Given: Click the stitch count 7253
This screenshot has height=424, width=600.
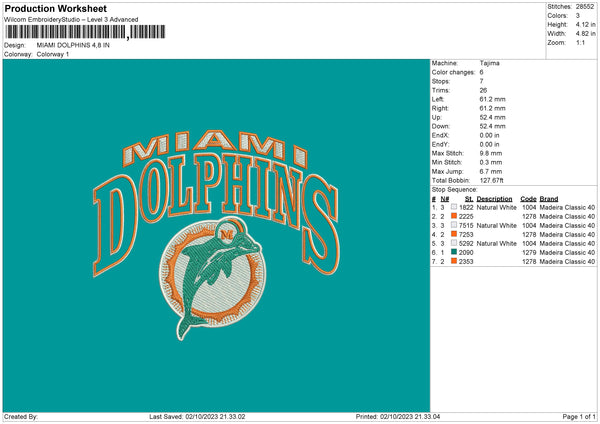Looking at the screenshot, I should (x=466, y=235).
